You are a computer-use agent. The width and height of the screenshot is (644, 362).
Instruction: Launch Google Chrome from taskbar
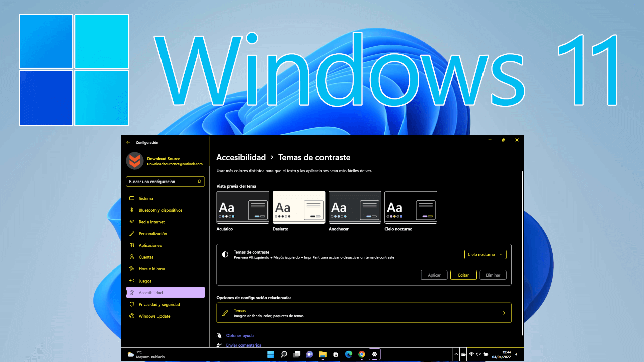pyautogui.click(x=362, y=354)
